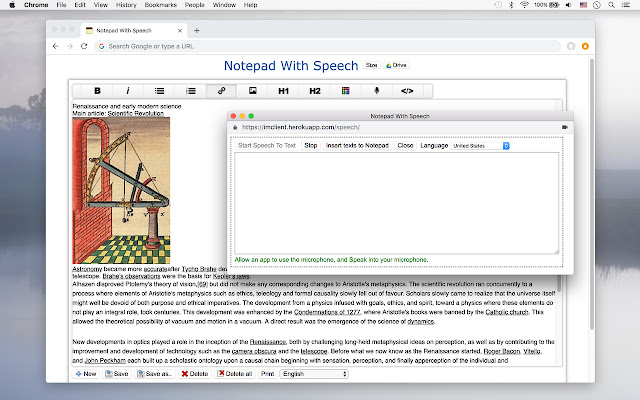640x400 pixels.
Task: Toggle bold formatting in the editor toolbar
Action: point(97,91)
